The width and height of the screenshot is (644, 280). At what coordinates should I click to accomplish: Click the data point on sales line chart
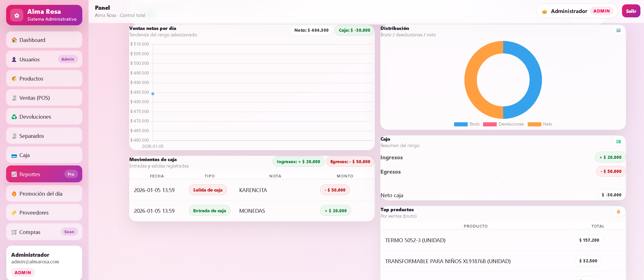point(153,94)
